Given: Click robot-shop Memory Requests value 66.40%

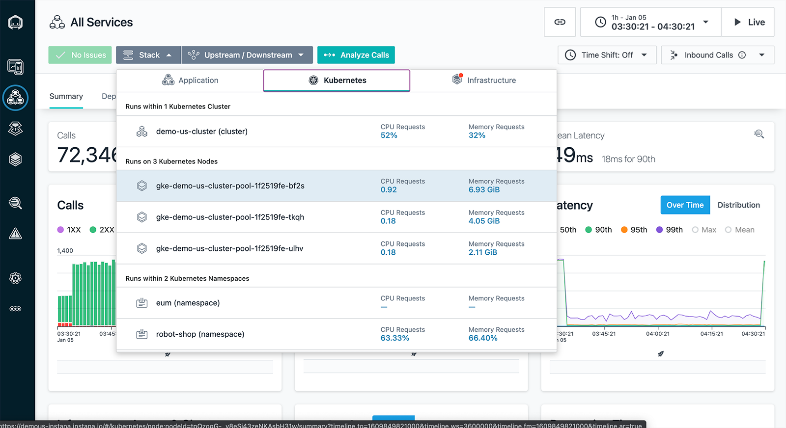Looking at the screenshot, I should click(483, 338).
